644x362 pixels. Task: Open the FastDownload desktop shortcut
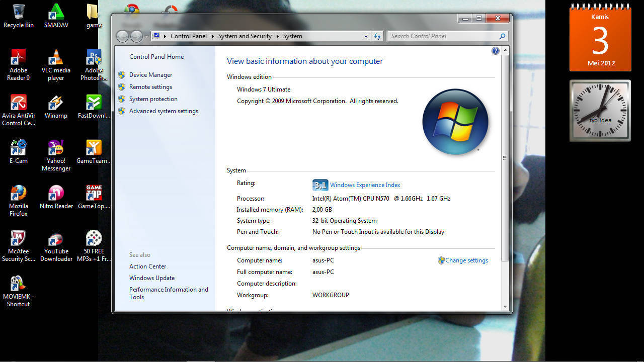coord(94,107)
